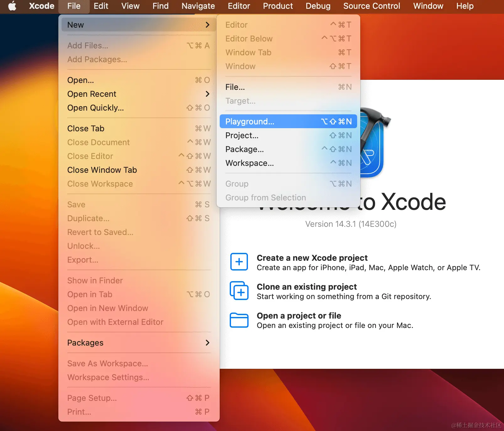Screen dimensions: 504x431
Task: Click Save in File menu
Action: pyautogui.click(x=139, y=205)
